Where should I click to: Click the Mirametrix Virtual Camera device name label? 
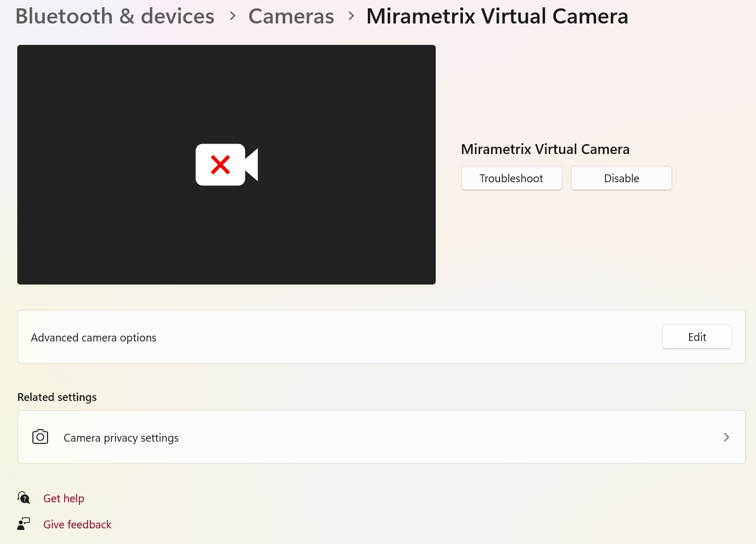tap(545, 149)
